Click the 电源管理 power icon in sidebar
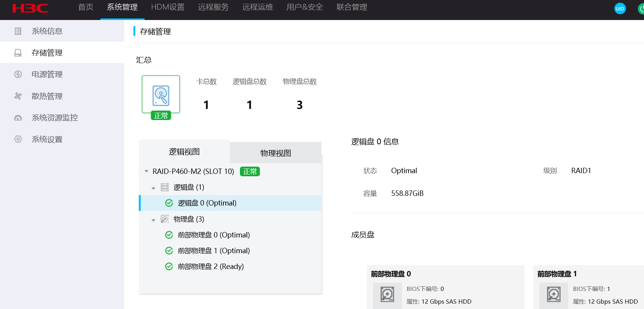Image resolution: width=644 pixels, height=309 pixels. pyautogui.click(x=18, y=74)
